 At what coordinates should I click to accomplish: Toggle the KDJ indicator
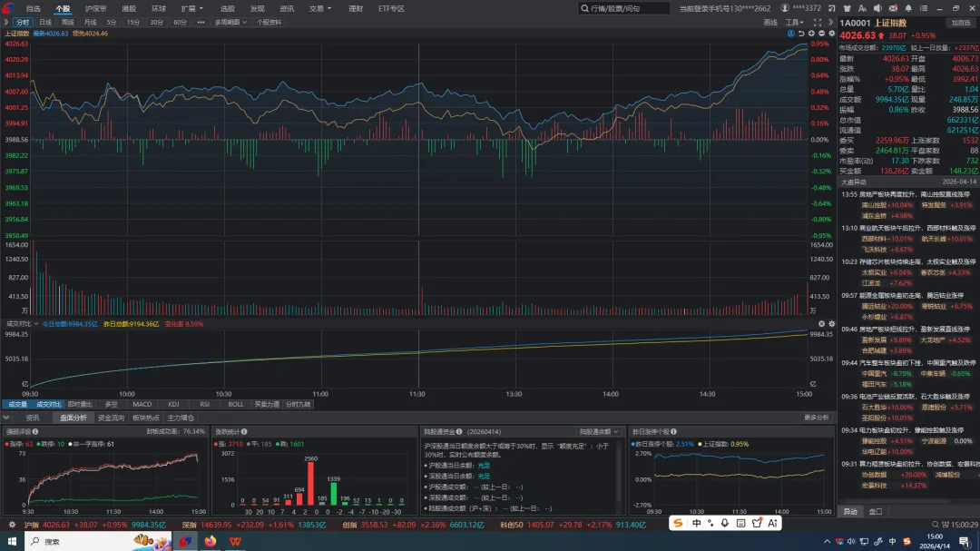(173, 405)
